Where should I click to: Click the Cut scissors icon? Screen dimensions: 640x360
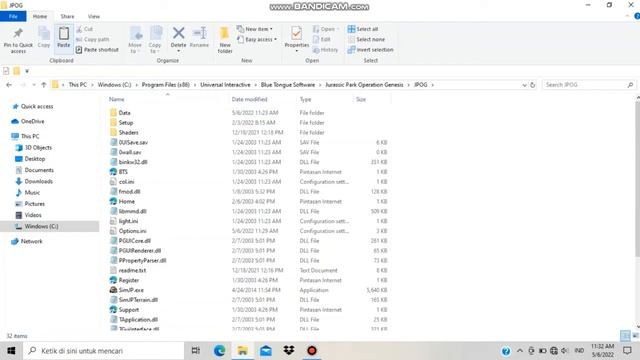[x=79, y=29]
